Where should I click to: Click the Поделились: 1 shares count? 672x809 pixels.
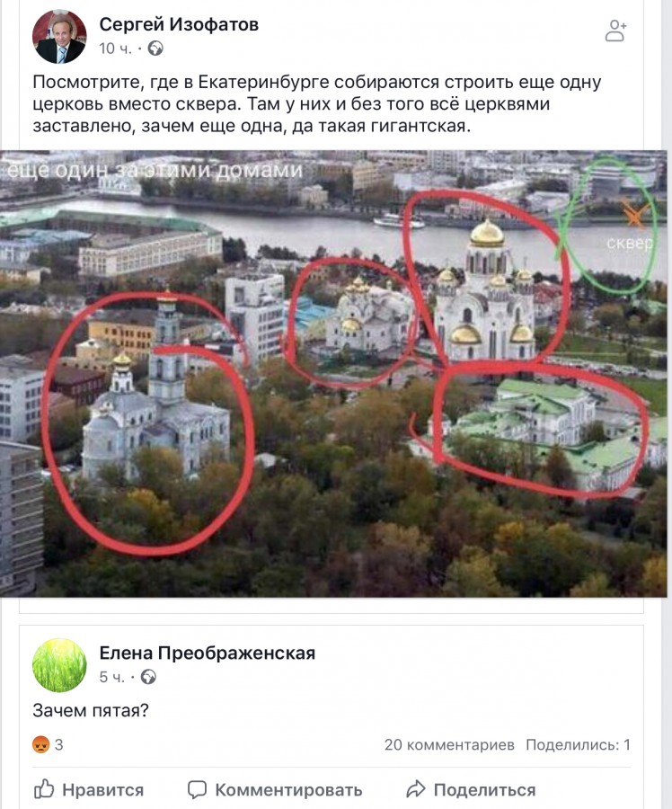pos(578,745)
